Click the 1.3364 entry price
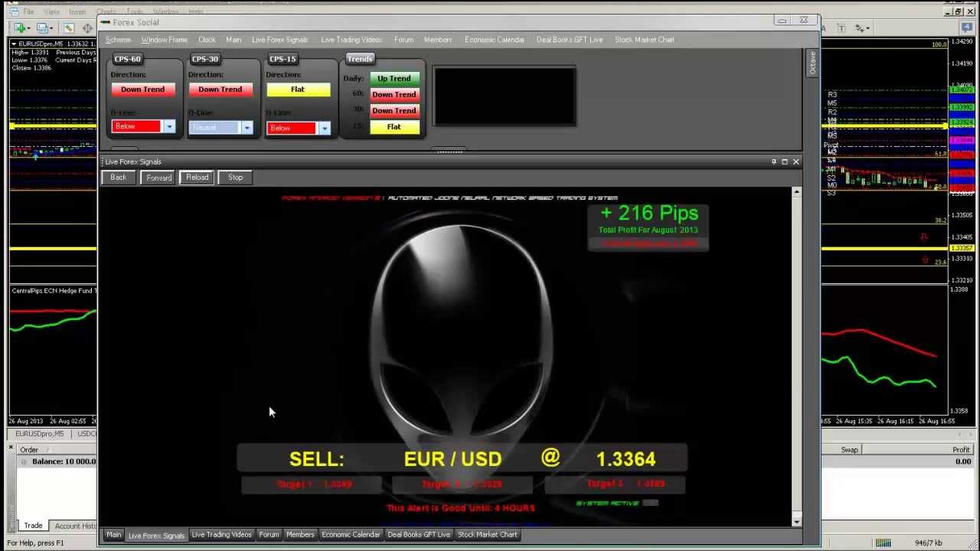Screen dimensions: 980x551 point(626,459)
